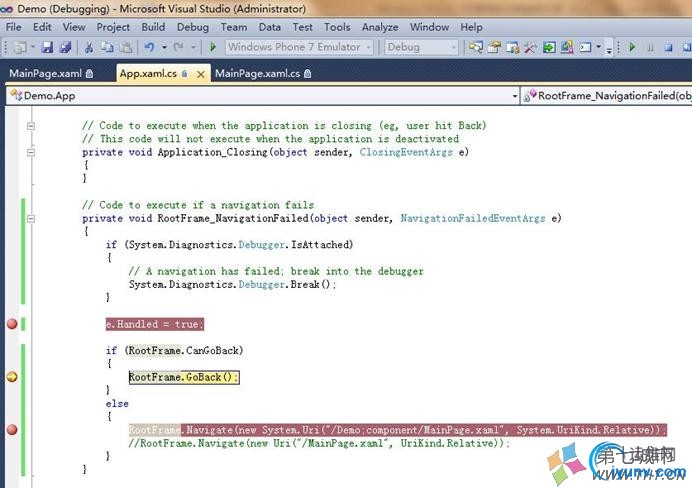Open the Tools menu
The height and width of the screenshot is (488, 692).
[337, 27]
